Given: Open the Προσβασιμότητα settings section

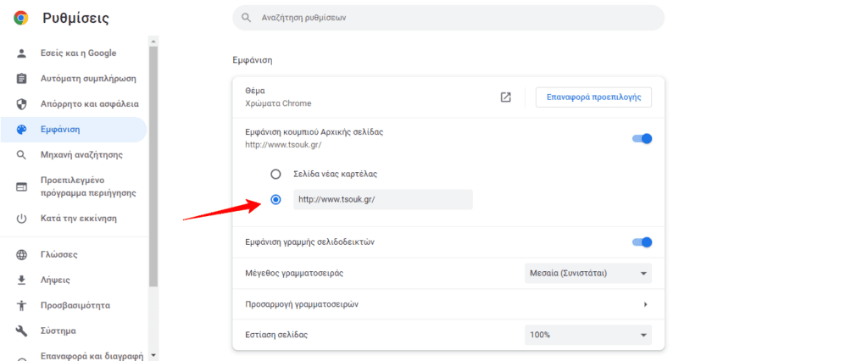Looking at the screenshot, I should [x=75, y=305].
